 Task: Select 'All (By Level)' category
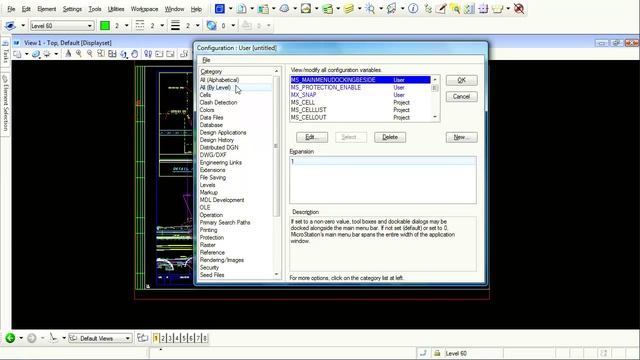click(x=215, y=87)
